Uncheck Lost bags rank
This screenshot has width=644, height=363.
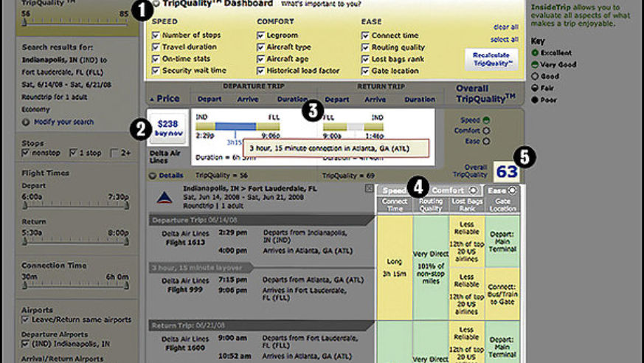365,60
